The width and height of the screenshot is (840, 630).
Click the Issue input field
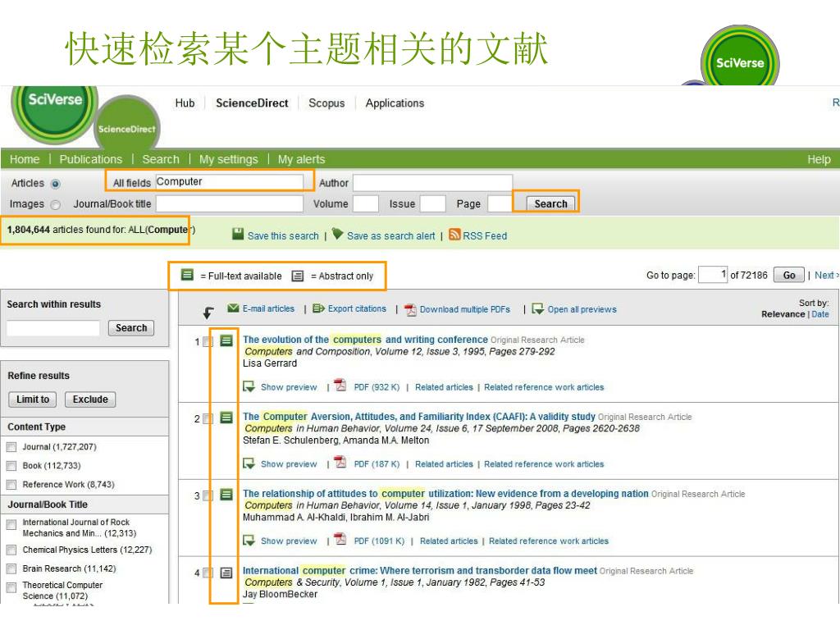click(433, 203)
